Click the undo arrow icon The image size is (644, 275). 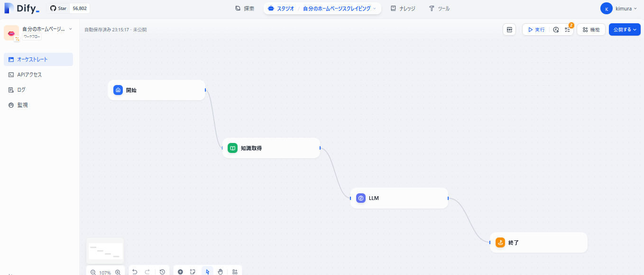(x=135, y=272)
